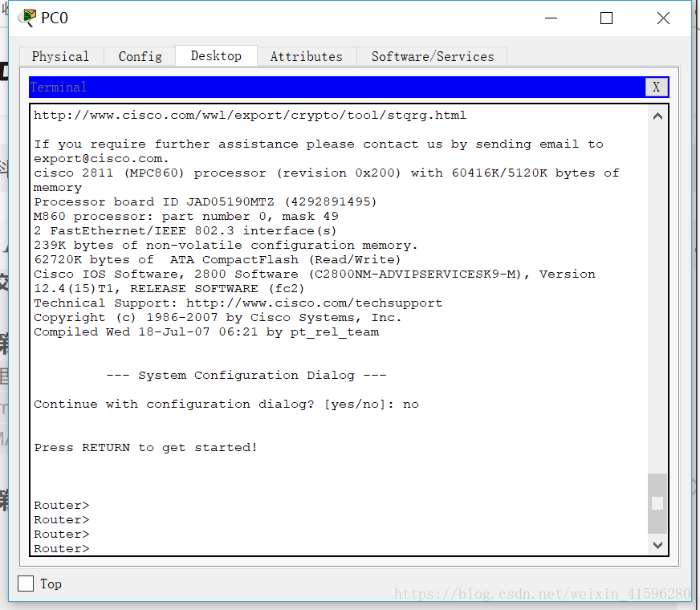700x610 pixels.
Task: Open the Attributes tab
Action: (307, 57)
